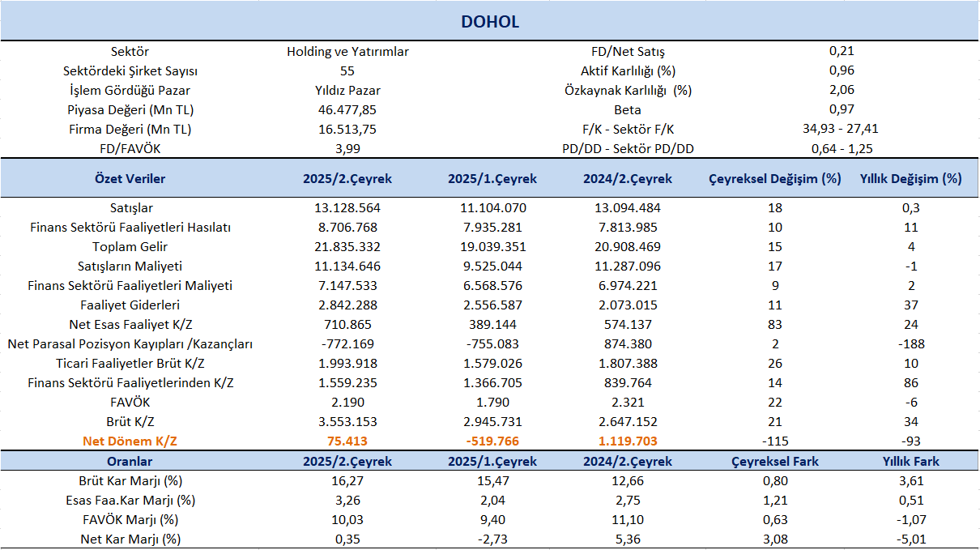Screen dimensions: 980x550
Task: Click the Çeyreksel Değişim (%) column header
Action: click(775, 178)
